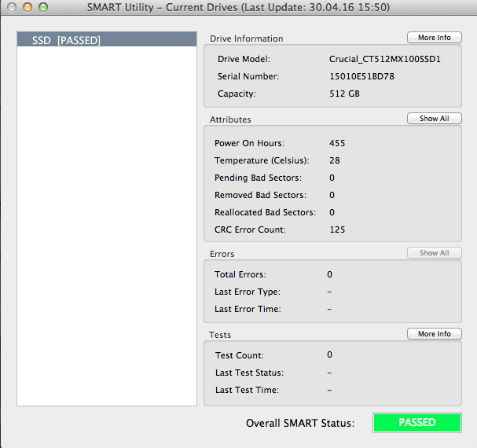Click the Last Error Time label
This screenshot has height=448, width=477.
[248, 309]
